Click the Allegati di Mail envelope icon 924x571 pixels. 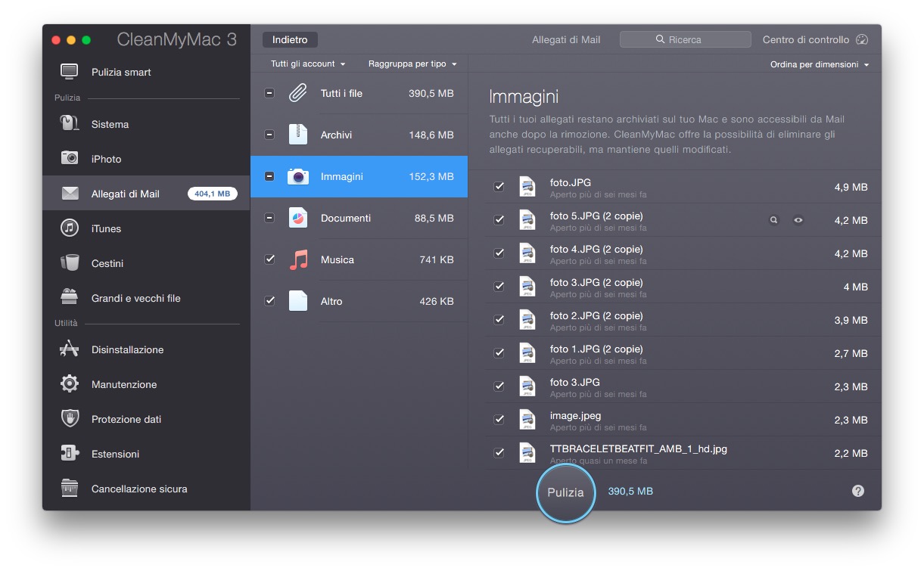click(x=70, y=194)
